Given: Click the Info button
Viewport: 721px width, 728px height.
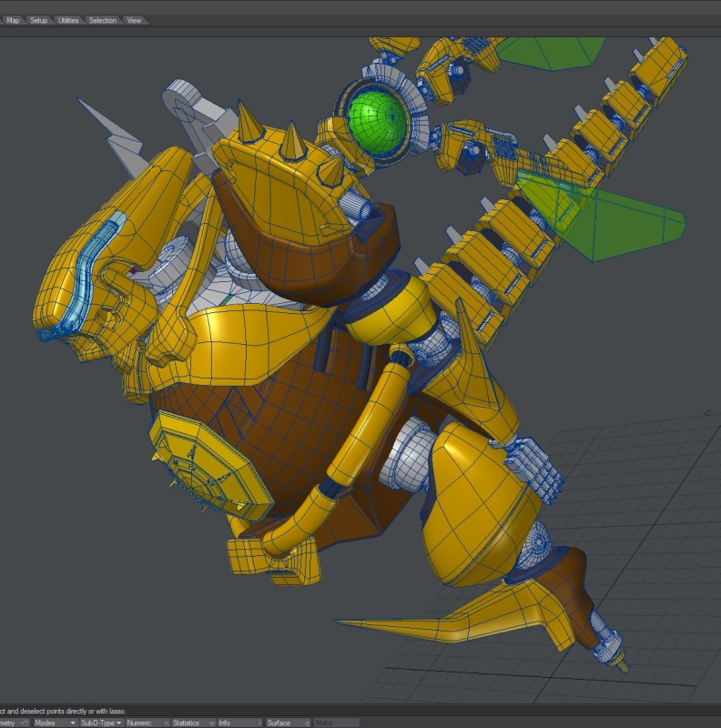Looking at the screenshot, I should point(239,723).
